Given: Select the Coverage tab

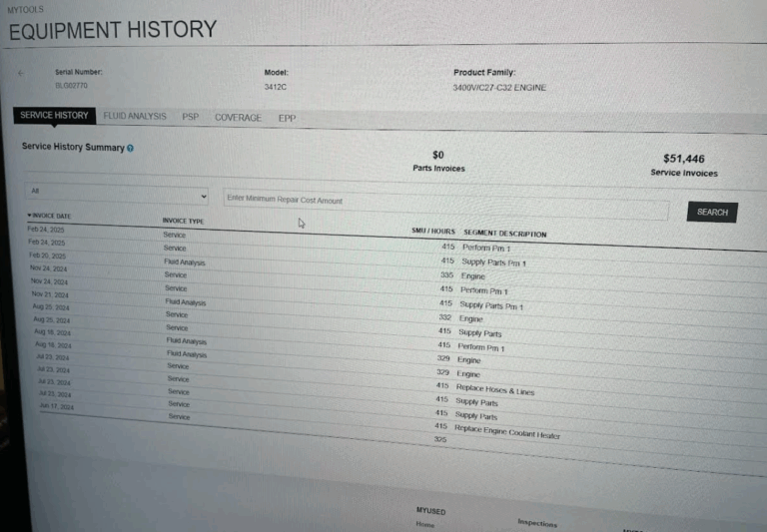Looking at the screenshot, I should point(238,118).
